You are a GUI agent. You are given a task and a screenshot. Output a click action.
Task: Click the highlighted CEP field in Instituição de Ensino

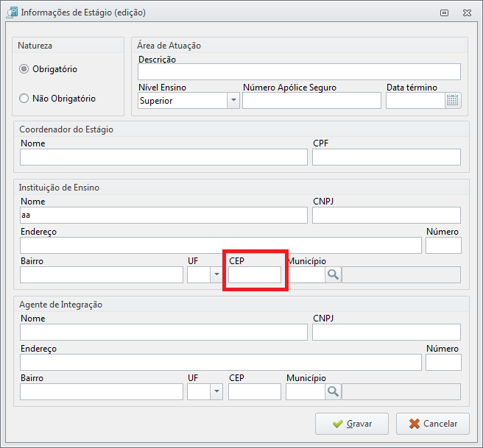coord(255,274)
